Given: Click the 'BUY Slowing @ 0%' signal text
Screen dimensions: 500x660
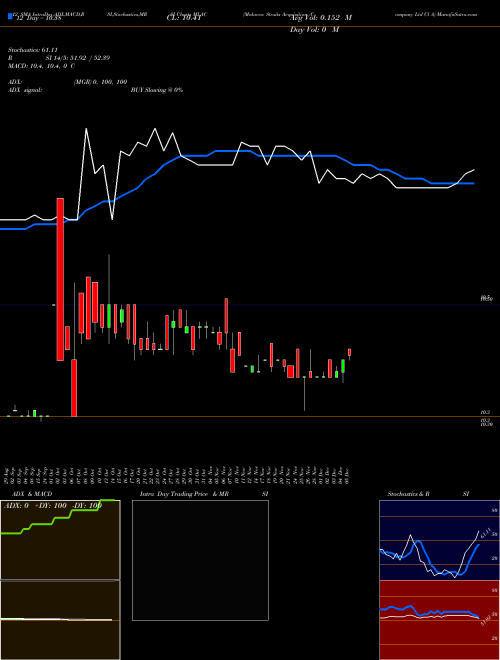Looking at the screenshot, I should (x=157, y=90).
